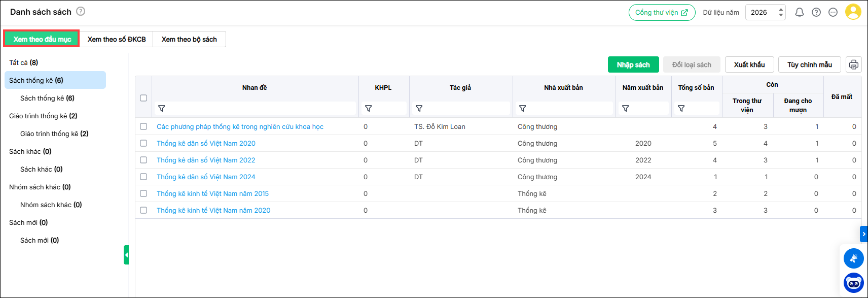The width and height of the screenshot is (868, 298).
Task: Click the more options ellipsis icon
Action: point(833,13)
